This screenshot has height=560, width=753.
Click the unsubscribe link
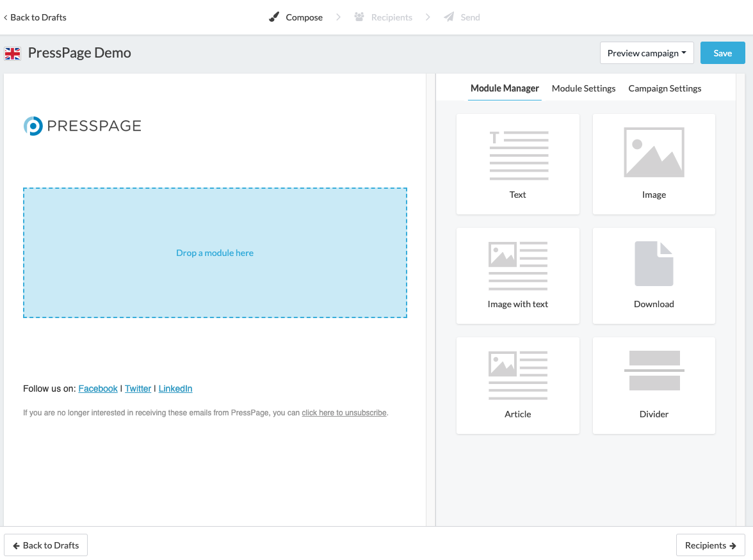pyautogui.click(x=344, y=413)
